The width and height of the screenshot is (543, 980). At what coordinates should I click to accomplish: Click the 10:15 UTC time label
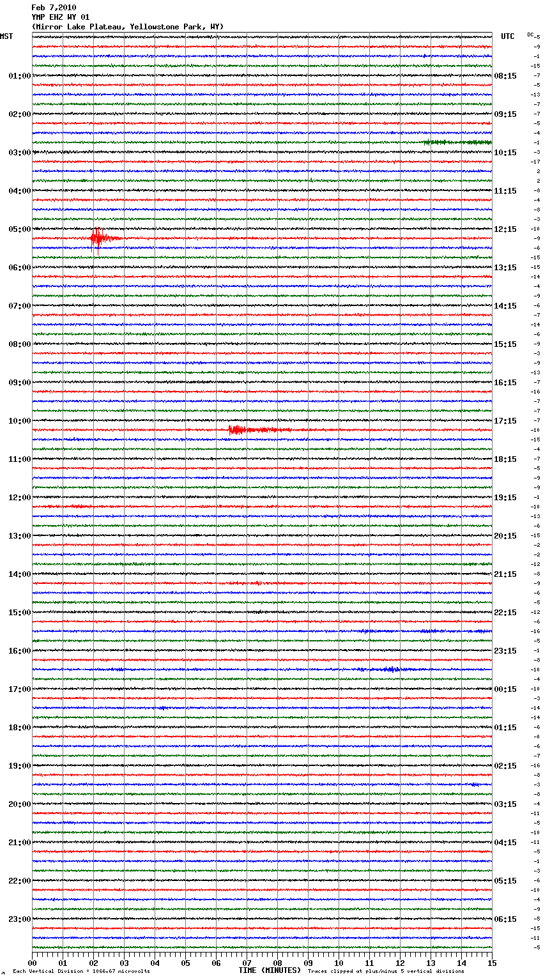(x=505, y=153)
